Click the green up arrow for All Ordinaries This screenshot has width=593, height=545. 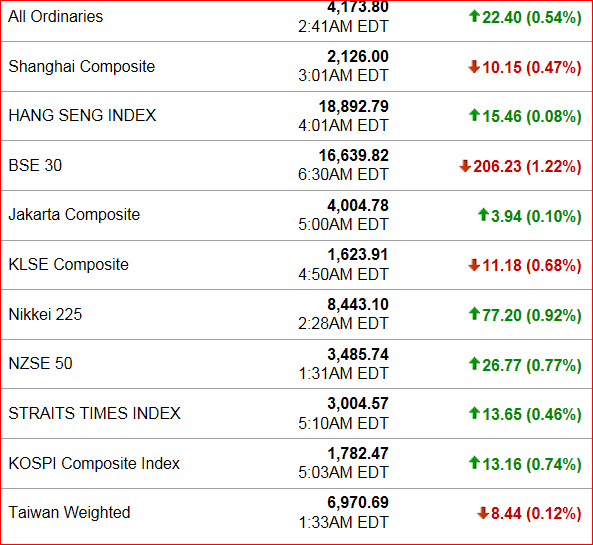(474, 16)
